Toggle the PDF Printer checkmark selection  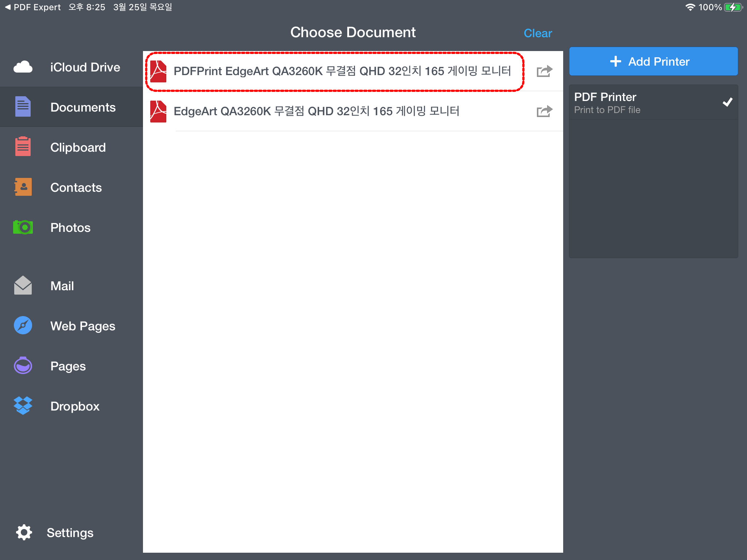[727, 102]
